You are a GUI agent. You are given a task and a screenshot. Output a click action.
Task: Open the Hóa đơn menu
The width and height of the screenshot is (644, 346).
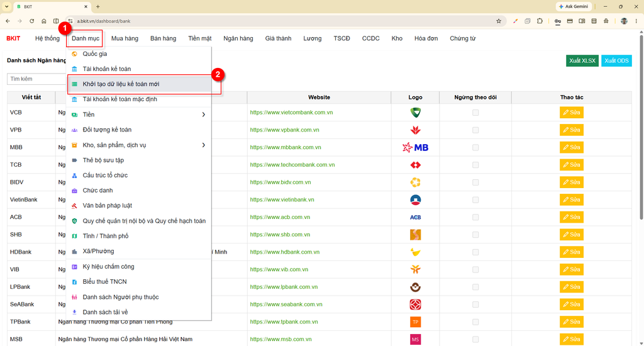pos(426,38)
